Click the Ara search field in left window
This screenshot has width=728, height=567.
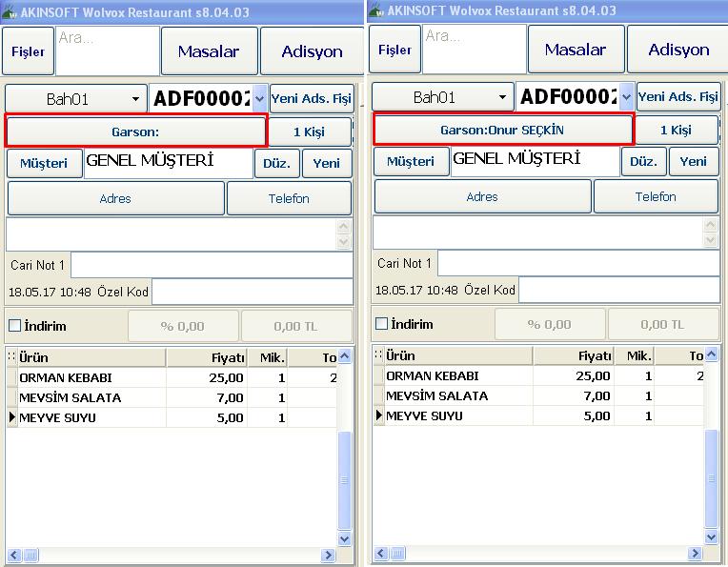108,51
